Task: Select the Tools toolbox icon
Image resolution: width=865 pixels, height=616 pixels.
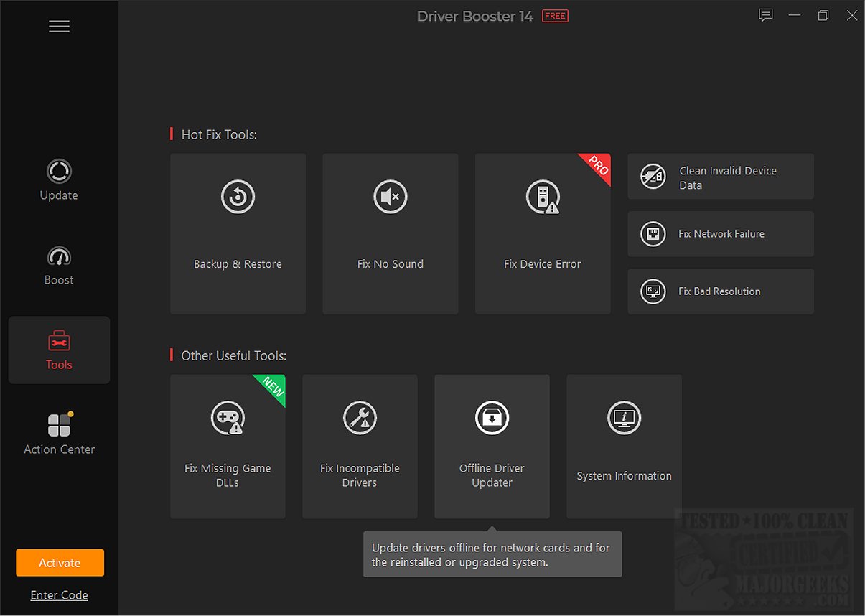Action: point(59,340)
